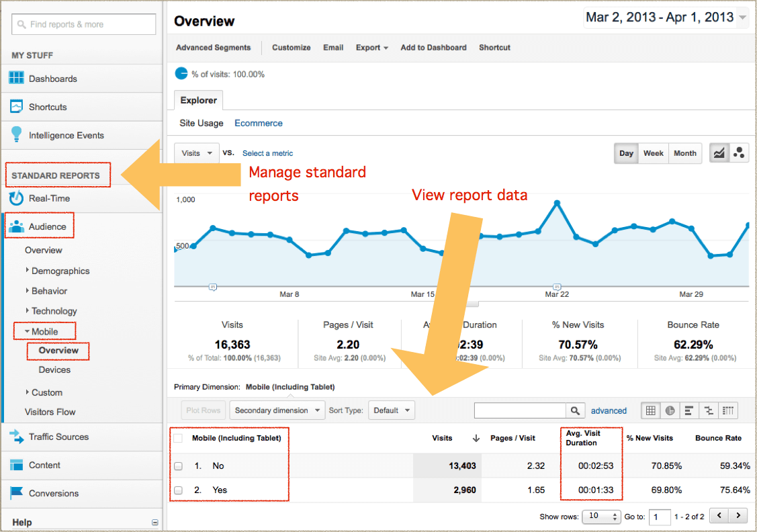
Task: Click the annotation marker near Mar 4
Action: coord(212,287)
